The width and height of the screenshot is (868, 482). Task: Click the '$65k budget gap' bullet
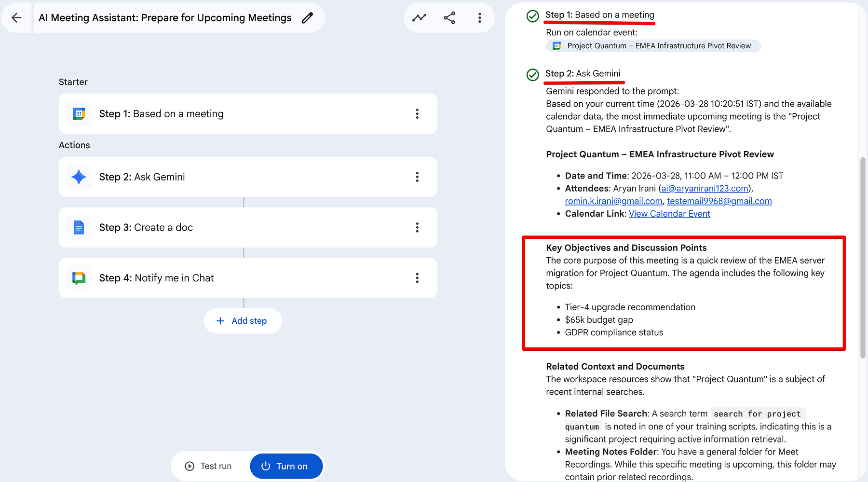[x=599, y=320]
